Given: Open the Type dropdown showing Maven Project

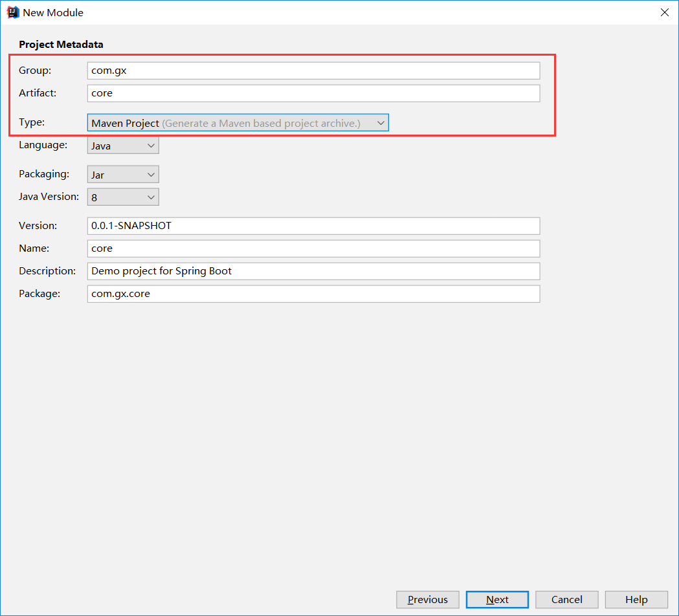Looking at the screenshot, I should [x=238, y=123].
